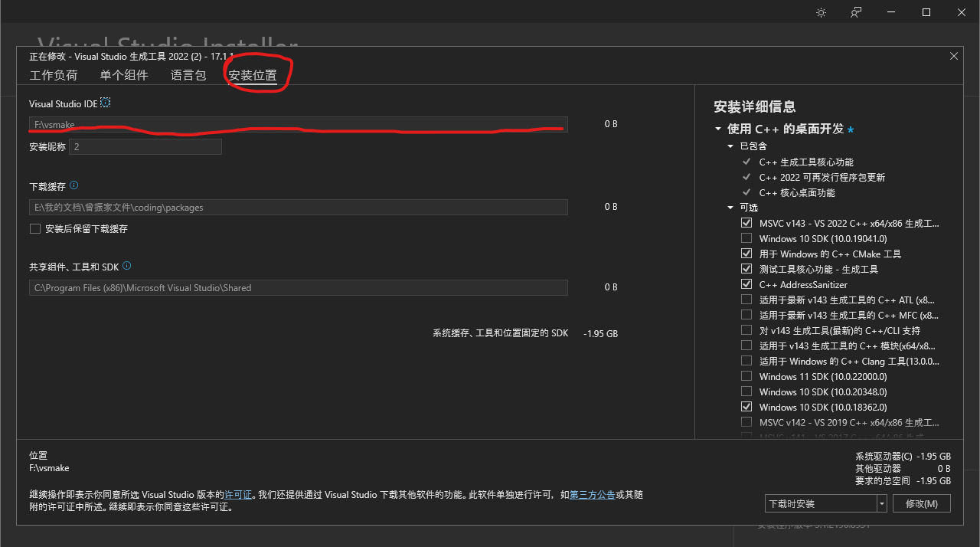Check 对 v143 生成工具(最新)的 C++/CLI 支持
980x547 pixels.
coord(746,330)
